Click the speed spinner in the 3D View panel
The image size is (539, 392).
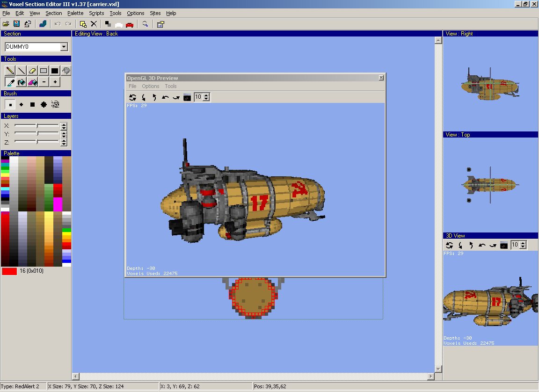point(523,245)
